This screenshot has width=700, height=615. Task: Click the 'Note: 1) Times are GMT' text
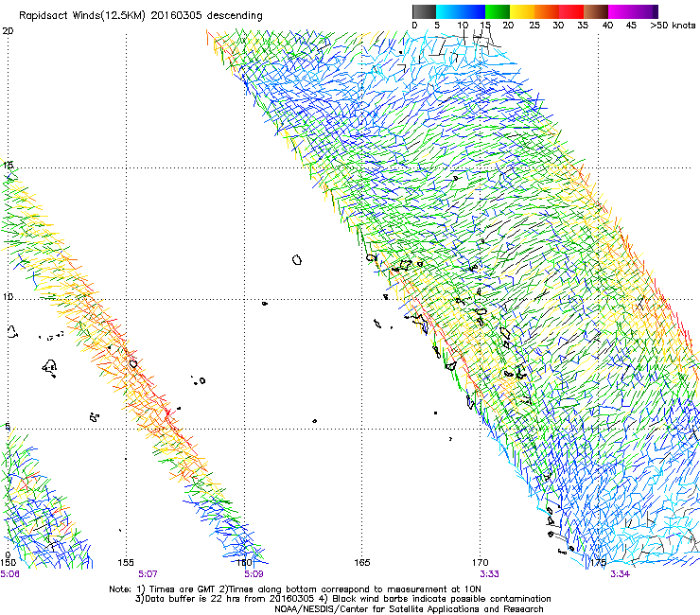[x=163, y=589]
